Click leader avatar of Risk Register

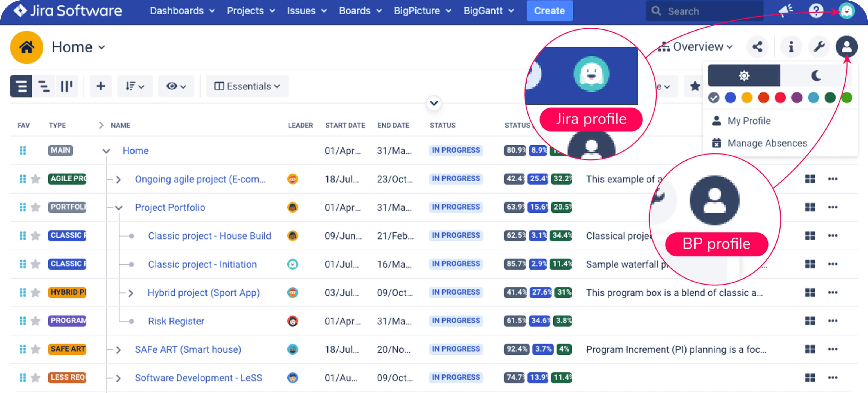click(293, 321)
